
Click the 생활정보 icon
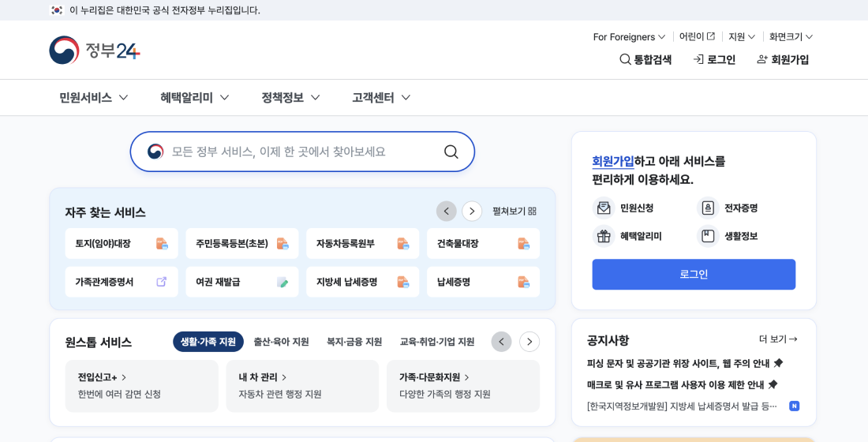point(708,236)
